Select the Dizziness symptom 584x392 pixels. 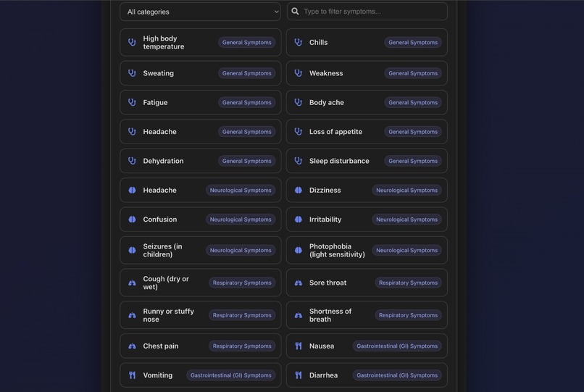[x=367, y=190]
